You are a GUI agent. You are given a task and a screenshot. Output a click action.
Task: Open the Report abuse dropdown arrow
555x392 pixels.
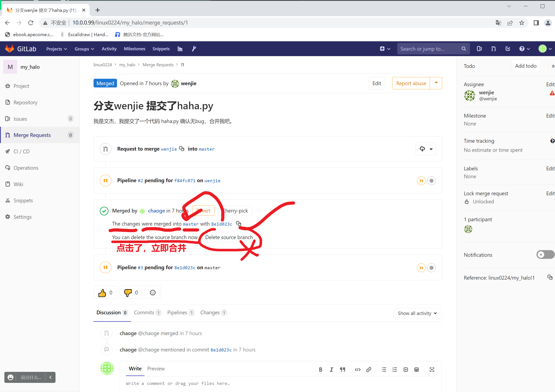pyautogui.click(x=436, y=83)
